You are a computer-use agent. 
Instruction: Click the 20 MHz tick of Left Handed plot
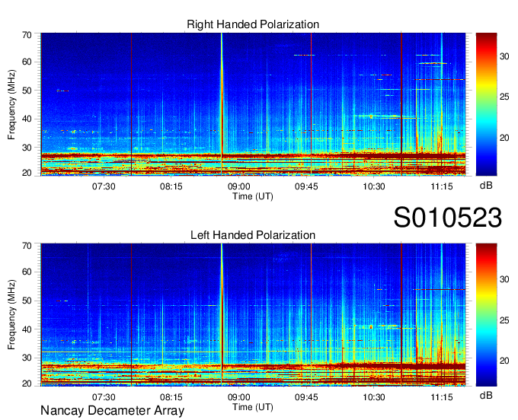point(27,383)
